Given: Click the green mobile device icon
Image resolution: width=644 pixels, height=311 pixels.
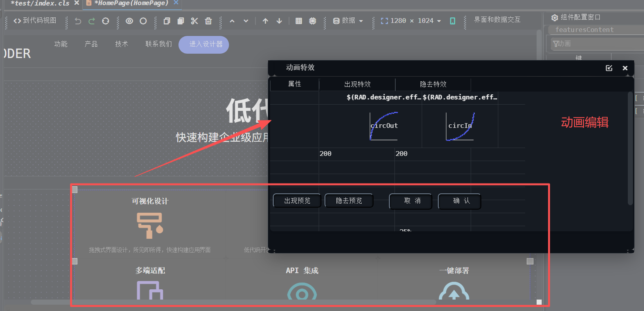Looking at the screenshot, I should (x=452, y=21).
